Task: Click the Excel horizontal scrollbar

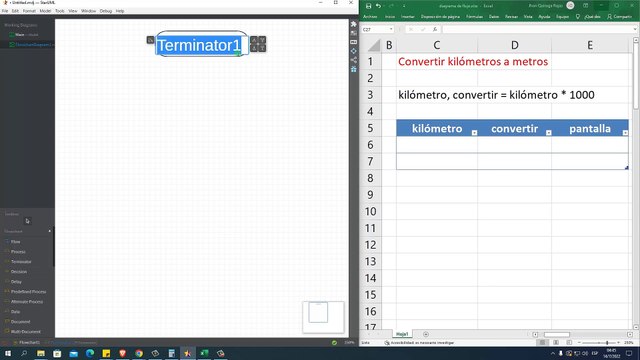Action: [x=557, y=334]
